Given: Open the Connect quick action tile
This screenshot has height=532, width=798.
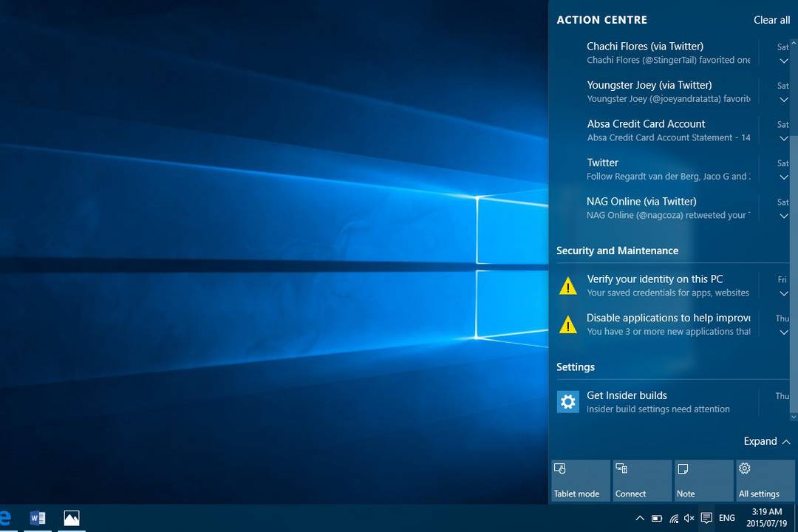Looking at the screenshot, I should pos(642,480).
